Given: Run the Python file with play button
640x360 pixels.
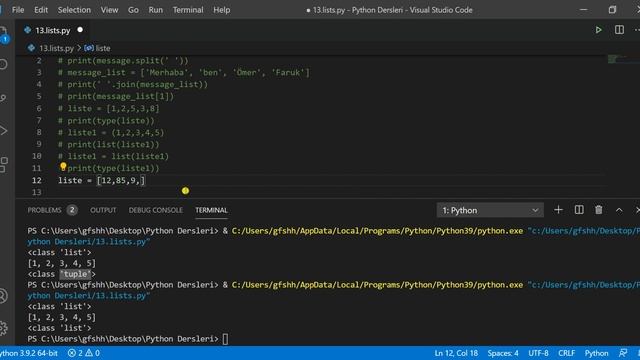Looking at the screenshot, I should coord(598,30).
